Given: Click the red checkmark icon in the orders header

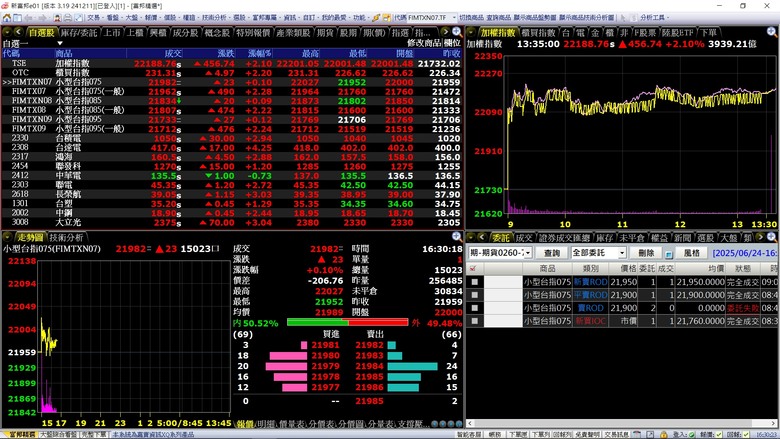Looking at the screenshot, I should click(x=473, y=268).
